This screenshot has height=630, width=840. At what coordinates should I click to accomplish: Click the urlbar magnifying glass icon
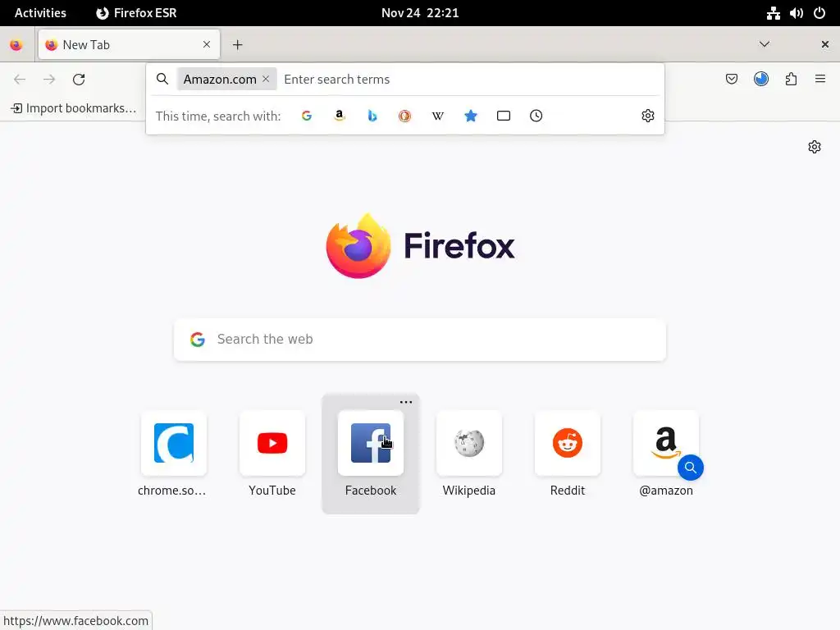(x=162, y=80)
